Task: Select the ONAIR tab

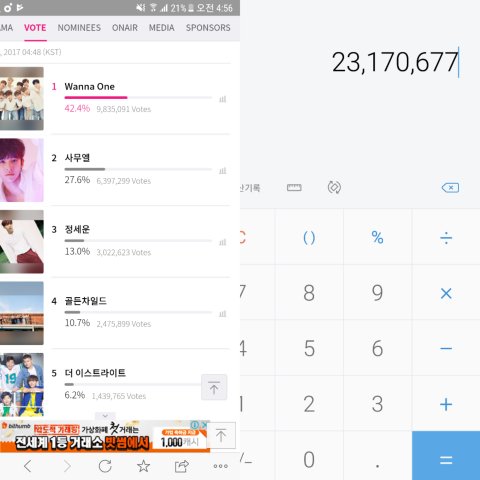Action: tap(125, 28)
